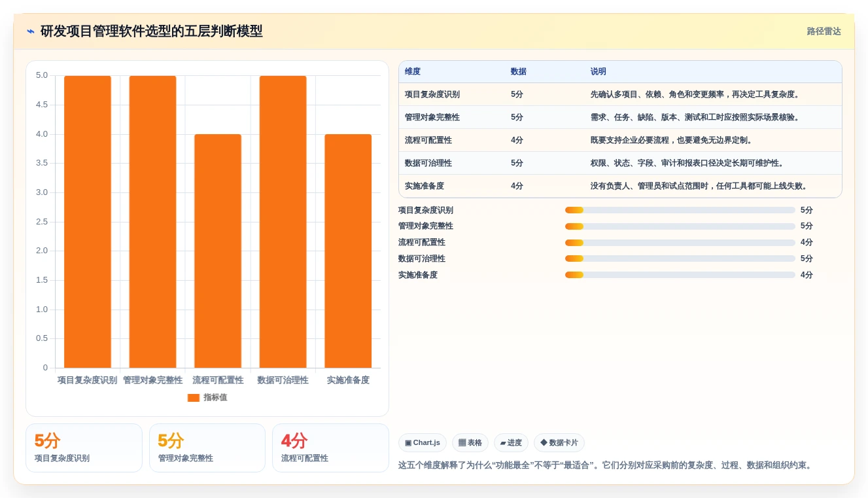This screenshot has width=868, height=498.
Task: Click the 流程可配置性 progress bar
Action: pyautogui.click(x=680, y=242)
